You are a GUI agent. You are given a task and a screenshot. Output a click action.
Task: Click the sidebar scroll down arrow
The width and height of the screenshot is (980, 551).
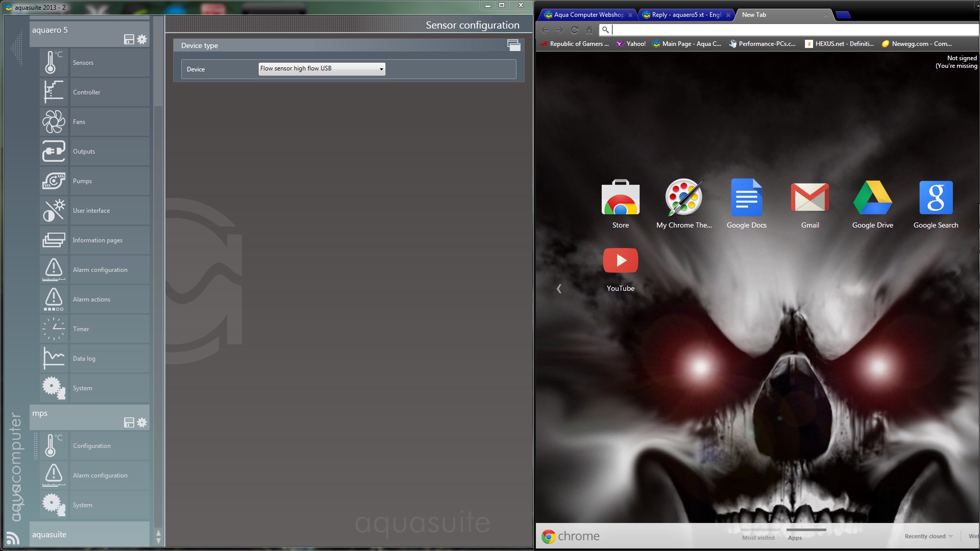[158, 541]
